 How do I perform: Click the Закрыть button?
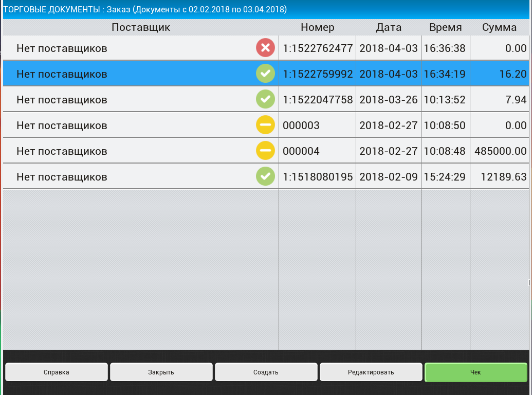(161, 372)
